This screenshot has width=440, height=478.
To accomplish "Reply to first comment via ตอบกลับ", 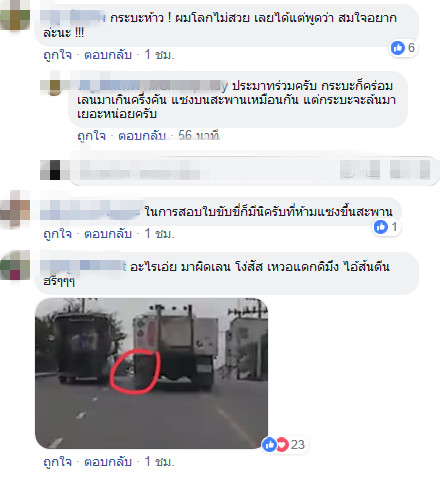I will tap(108, 55).
